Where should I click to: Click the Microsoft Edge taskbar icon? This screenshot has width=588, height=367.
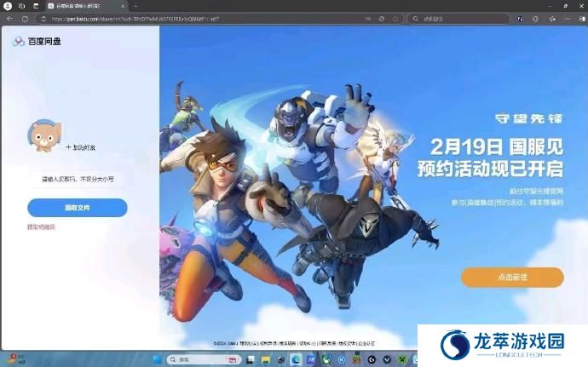pos(296,360)
